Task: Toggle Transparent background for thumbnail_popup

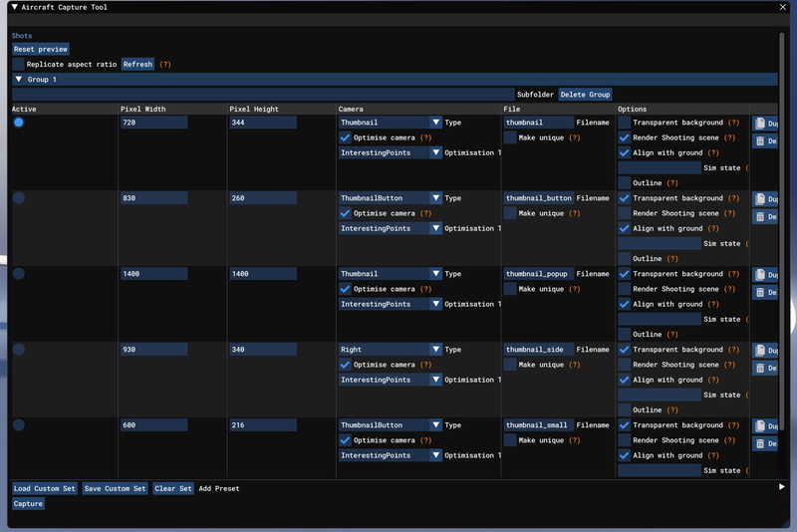Action: (625, 274)
